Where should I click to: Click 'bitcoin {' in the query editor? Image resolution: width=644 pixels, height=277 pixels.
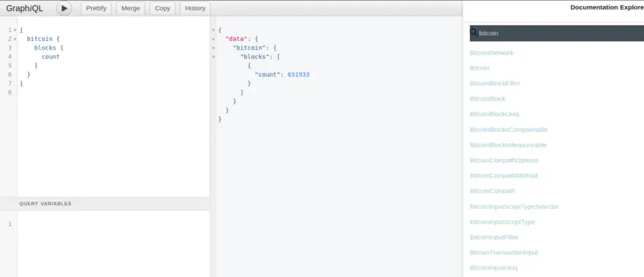(43, 39)
